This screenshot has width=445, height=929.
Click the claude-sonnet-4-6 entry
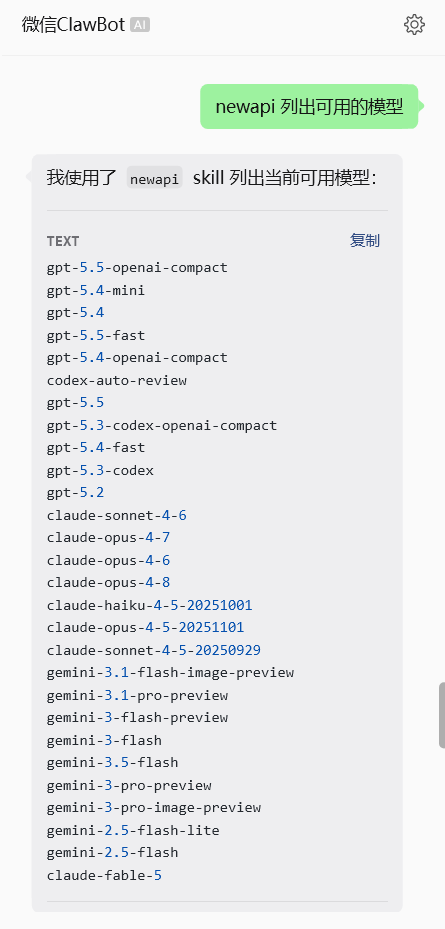tap(117, 515)
